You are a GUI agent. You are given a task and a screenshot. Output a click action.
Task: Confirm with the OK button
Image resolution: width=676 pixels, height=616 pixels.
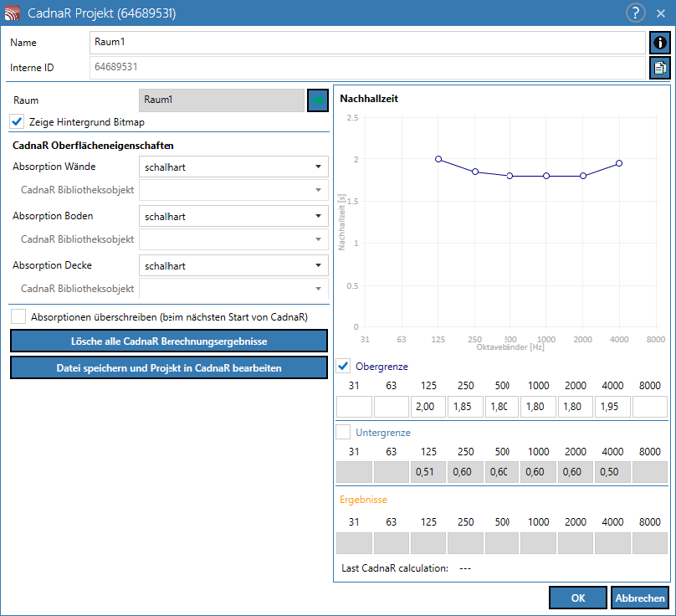coord(578,598)
